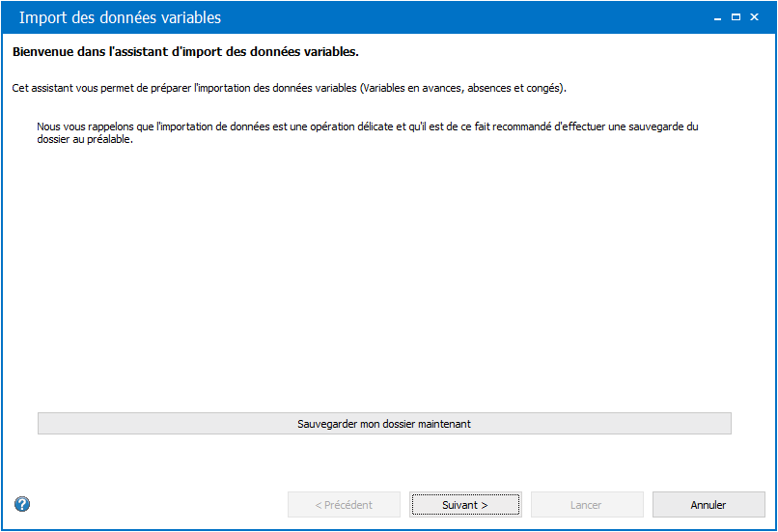Click the Import des données variables title text
Image resolution: width=778 pixels, height=532 pixels.
[120, 17]
